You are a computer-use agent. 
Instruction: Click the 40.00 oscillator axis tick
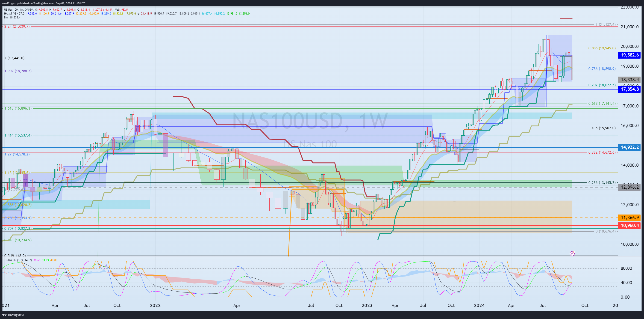pyautogui.click(x=626, y=283)
